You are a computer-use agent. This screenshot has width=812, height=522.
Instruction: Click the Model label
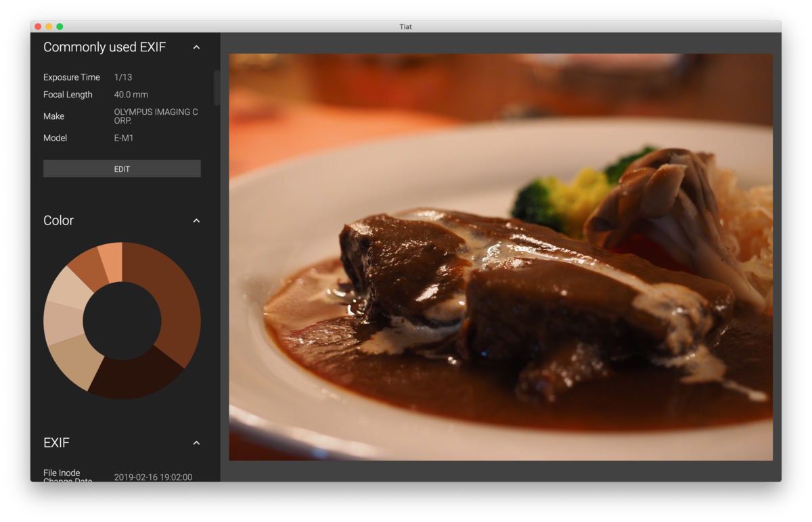pos(55,138)
